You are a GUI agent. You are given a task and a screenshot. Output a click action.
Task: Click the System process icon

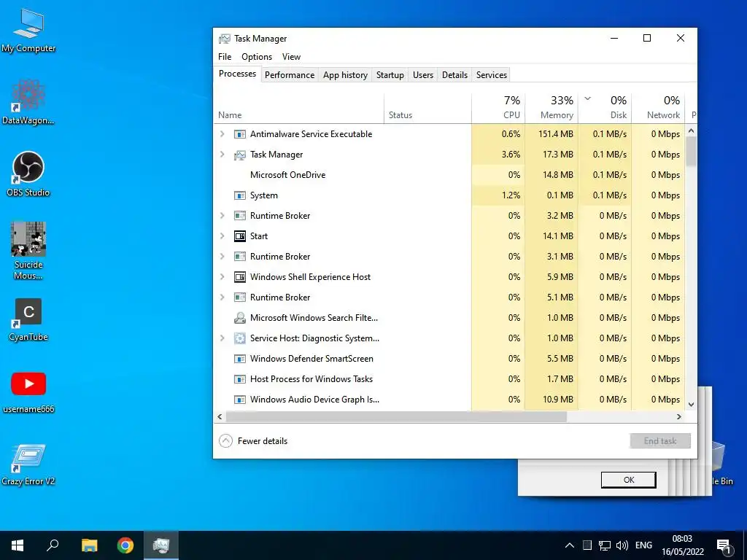tap(239, 195)
